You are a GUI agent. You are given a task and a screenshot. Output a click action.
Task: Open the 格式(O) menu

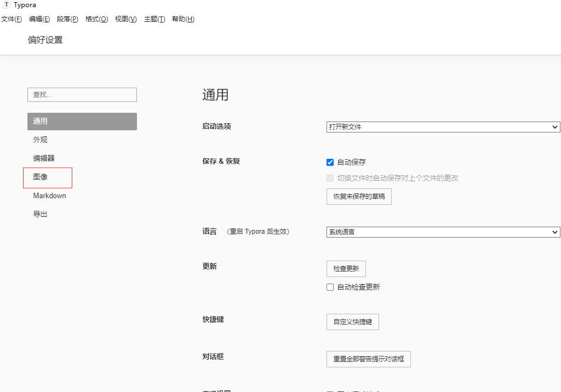96,19
